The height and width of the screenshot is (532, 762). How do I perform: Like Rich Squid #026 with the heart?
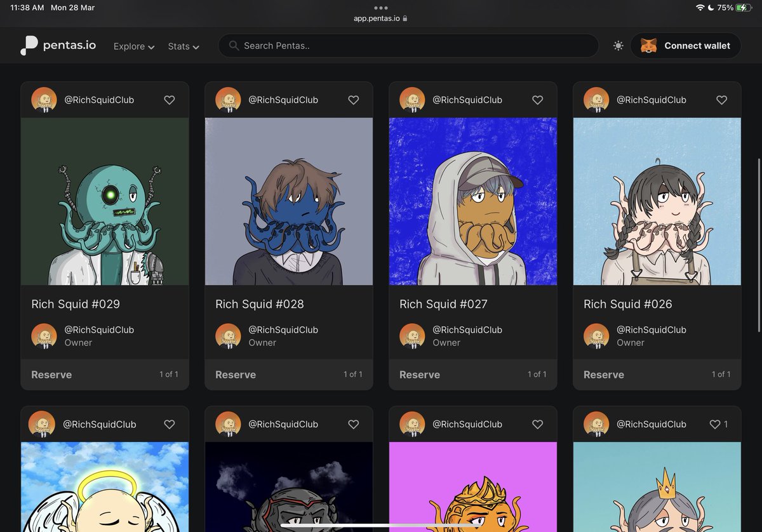point(722,100)
